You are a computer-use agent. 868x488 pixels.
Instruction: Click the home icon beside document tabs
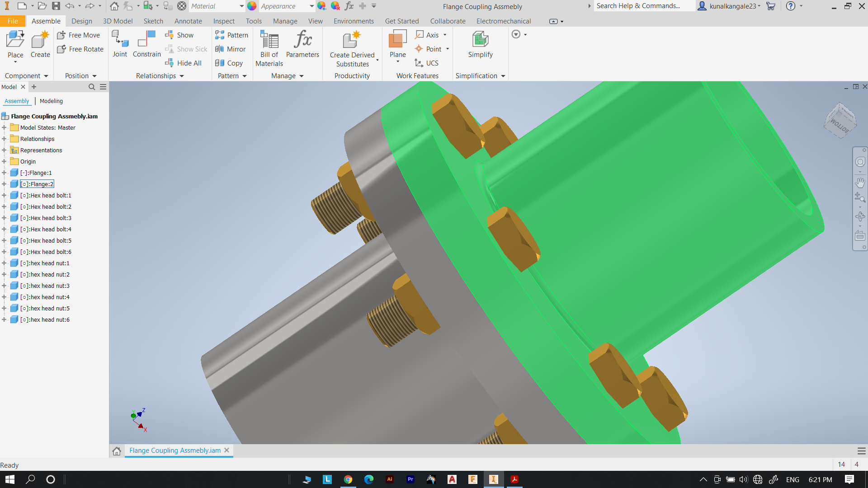117,451
